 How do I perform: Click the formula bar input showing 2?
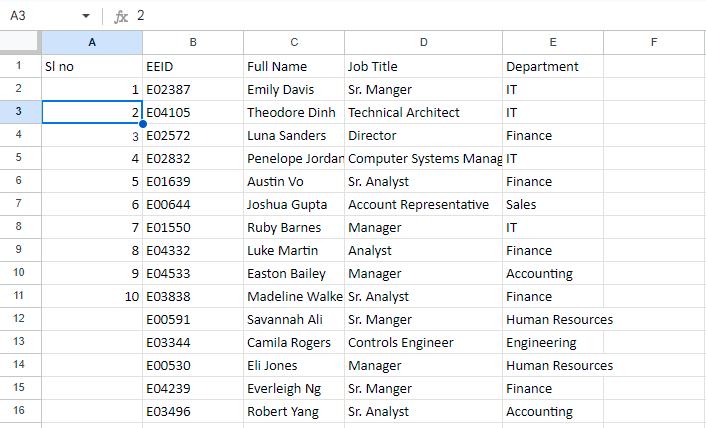pos(419,16)
